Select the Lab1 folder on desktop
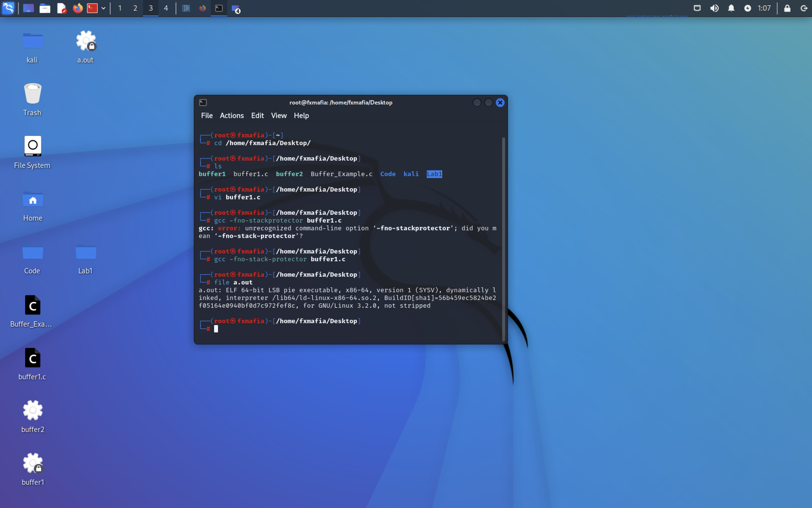812x508 pixels. pos(86,259)
